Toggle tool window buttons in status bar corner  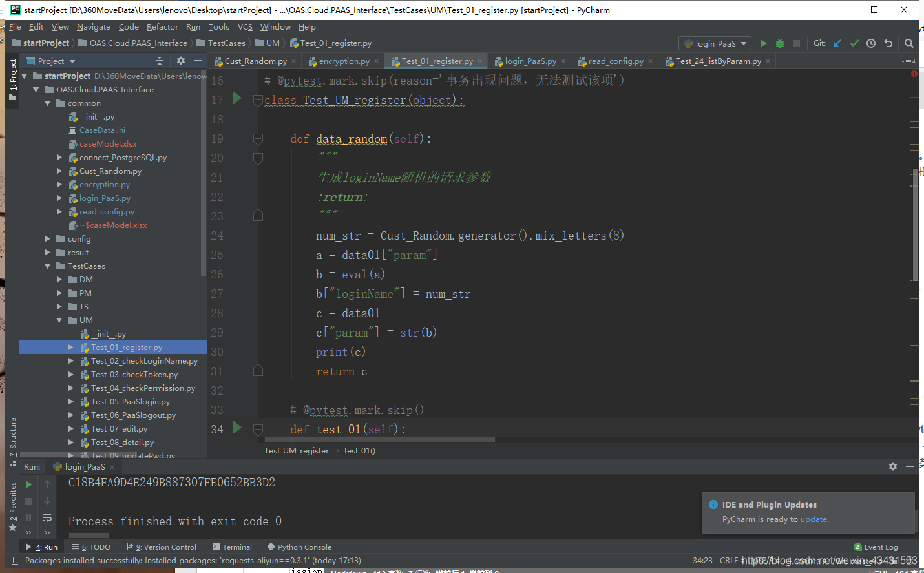click(16, 561)
